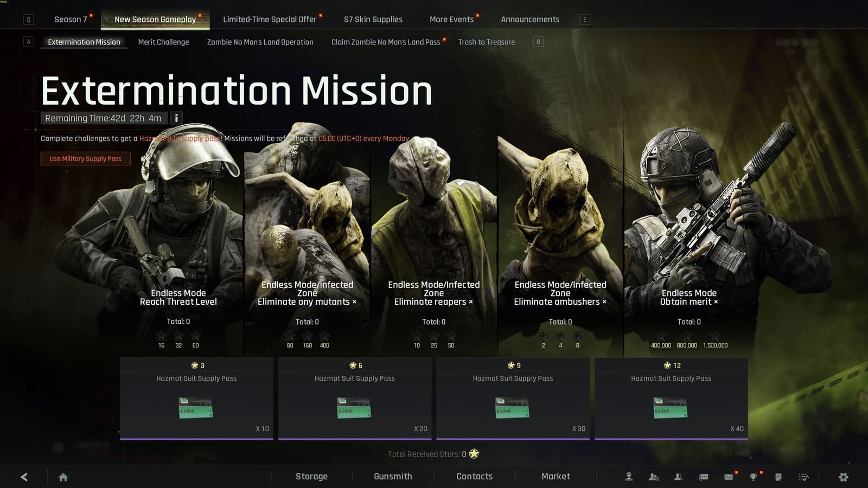The image size is (868, 488).
Task: Switch to Season 7 tab
Action: click(71, 19)
